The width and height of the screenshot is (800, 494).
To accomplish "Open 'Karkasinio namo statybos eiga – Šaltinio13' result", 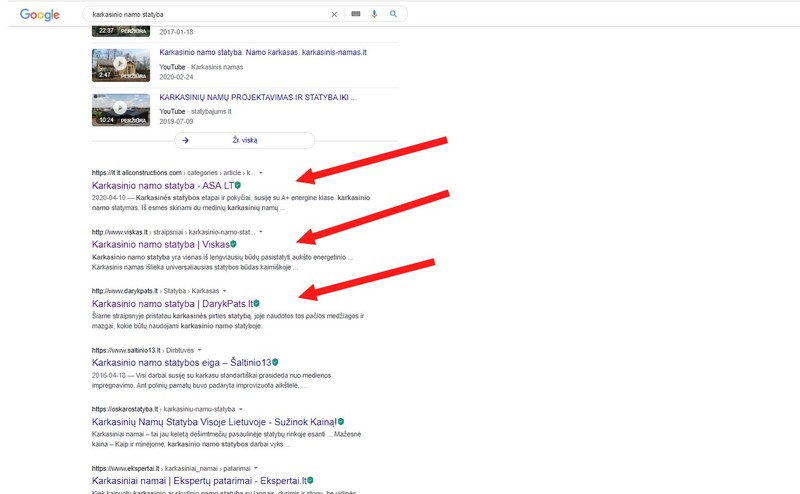I will coord(182,363).
